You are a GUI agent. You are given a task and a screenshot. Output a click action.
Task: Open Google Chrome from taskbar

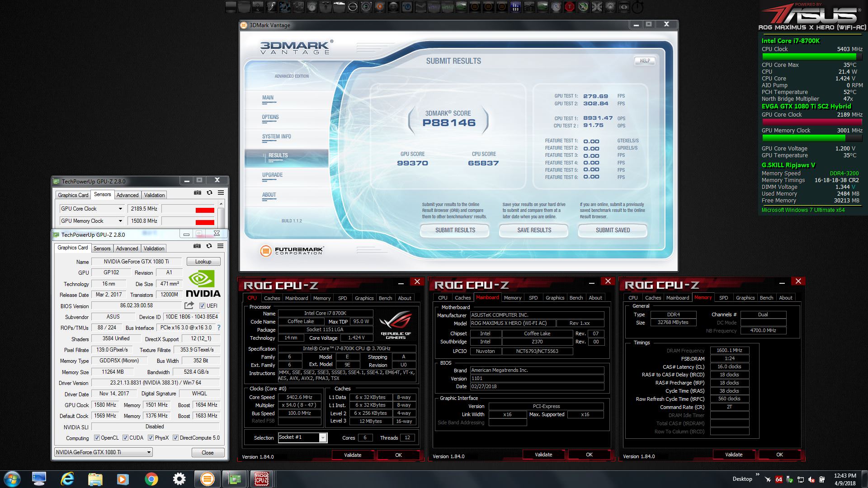pos(151,479)
